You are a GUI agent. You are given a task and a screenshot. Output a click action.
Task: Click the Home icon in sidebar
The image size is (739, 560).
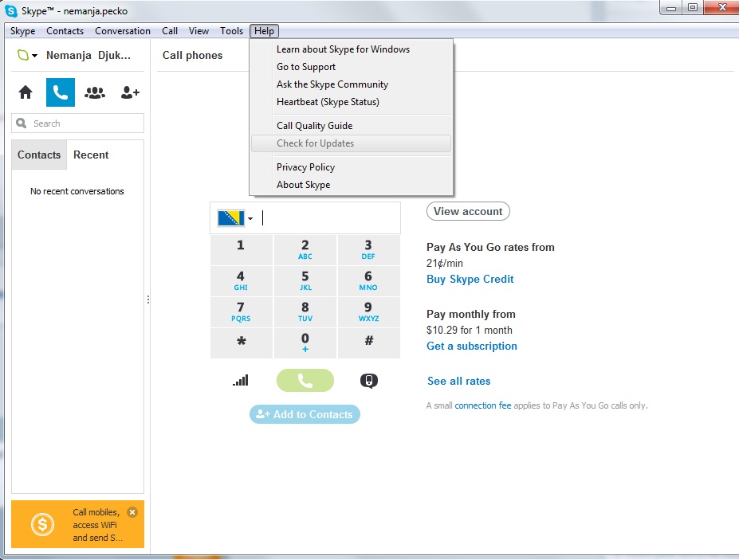(26, 92)
